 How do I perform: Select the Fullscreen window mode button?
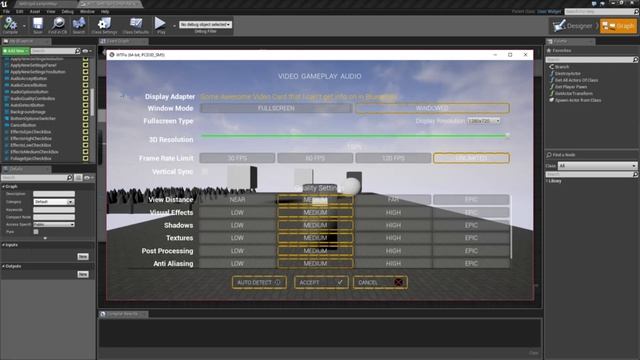(276, 108)
